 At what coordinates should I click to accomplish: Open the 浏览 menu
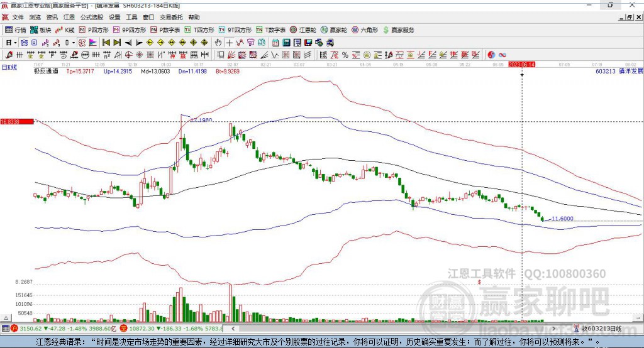(x=35, y=17)
